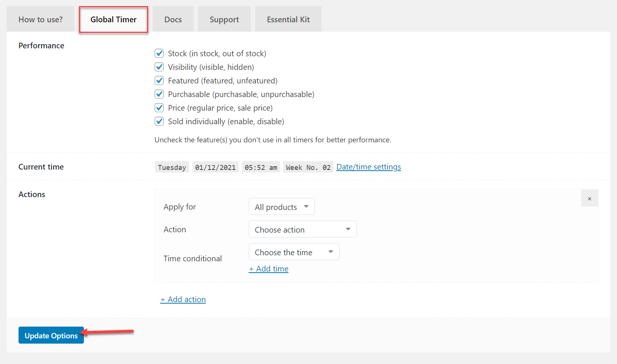Screen dimensions: 617x364
Task: Add a new action with Add action link
Action: pos(183,299)
